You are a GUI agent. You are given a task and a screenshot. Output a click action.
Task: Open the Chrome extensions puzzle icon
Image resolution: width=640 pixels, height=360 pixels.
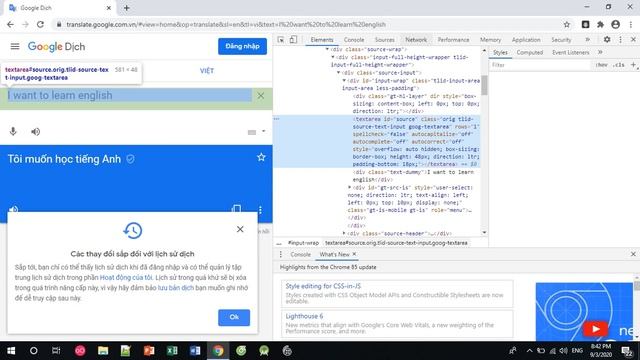(x=600, y=24)
